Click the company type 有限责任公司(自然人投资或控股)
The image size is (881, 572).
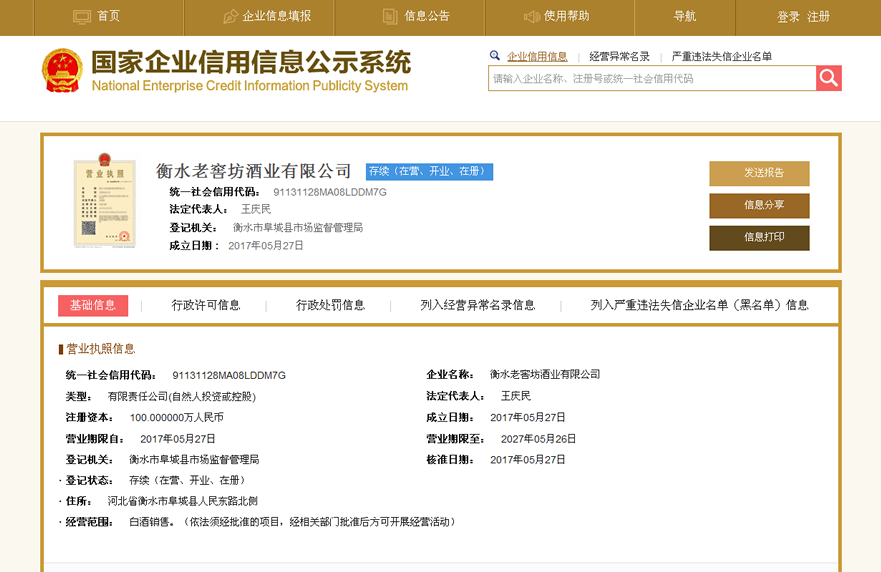point(181,397)
